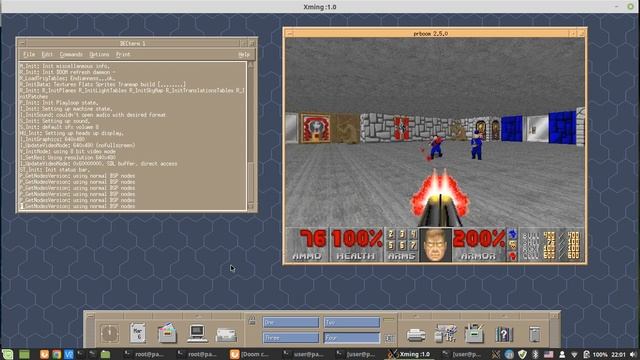Launch File Manager drawer icon
The image size is (640, 360).
click(x=167, y=333)
